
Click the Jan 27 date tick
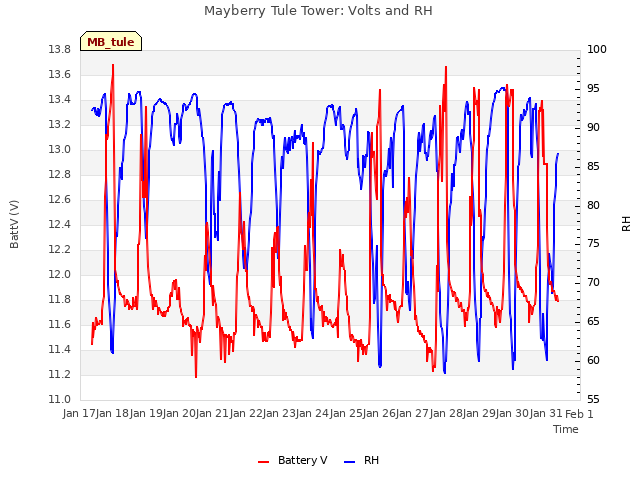[x=413, y=414]
